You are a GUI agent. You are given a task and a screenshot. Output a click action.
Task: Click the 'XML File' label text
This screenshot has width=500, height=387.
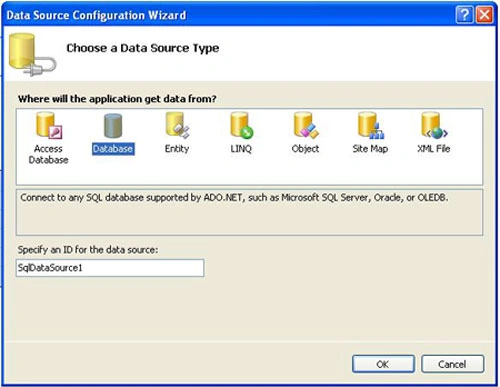(434, 149)
